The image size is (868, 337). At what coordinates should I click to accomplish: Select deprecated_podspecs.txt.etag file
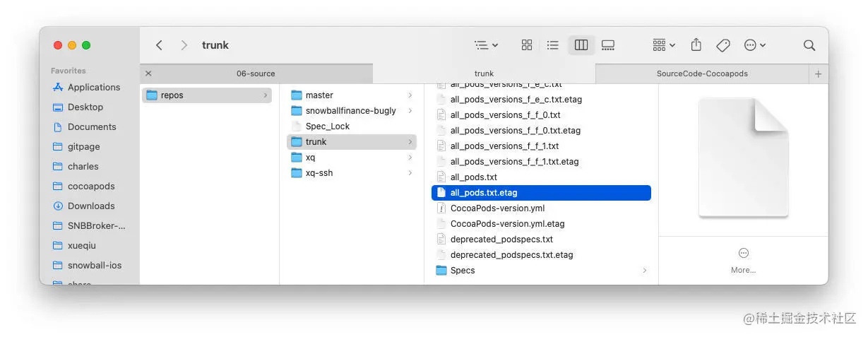pos(541,255)
